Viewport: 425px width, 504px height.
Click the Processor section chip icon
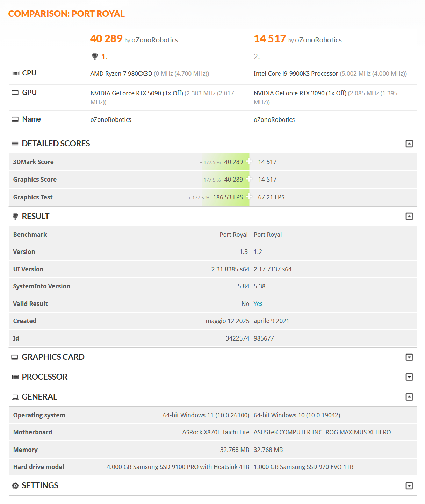tap(15, 377)
